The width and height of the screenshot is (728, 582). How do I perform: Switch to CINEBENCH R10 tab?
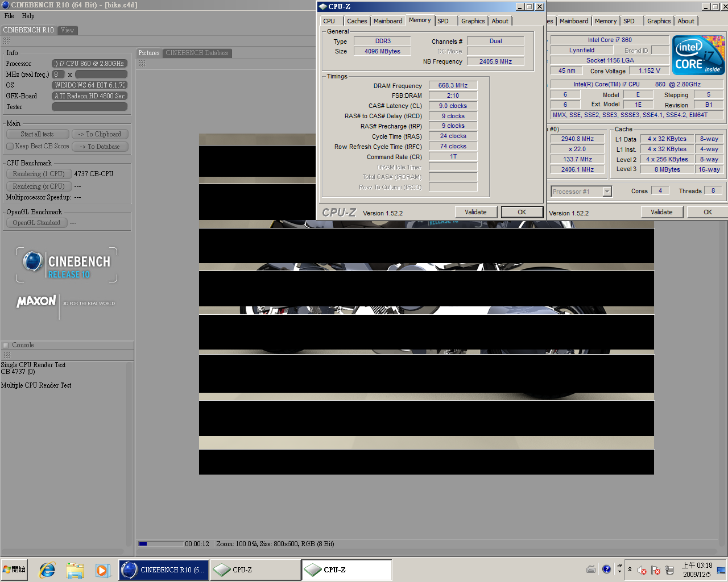(28, 30)
